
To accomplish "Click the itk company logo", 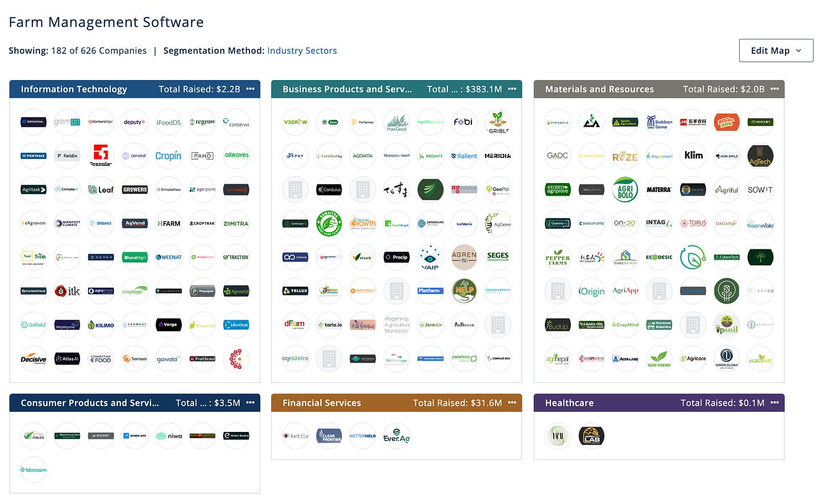I will click(67, 291).
